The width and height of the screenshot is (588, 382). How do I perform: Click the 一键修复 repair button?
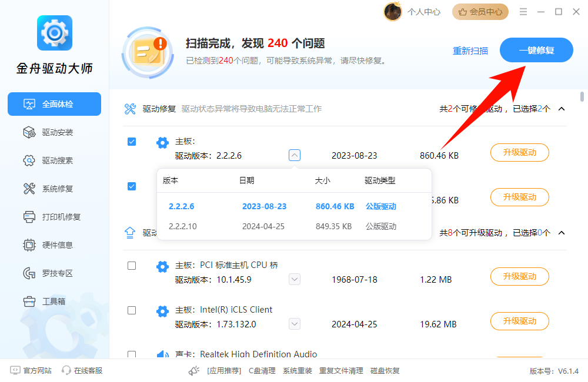(536, 50)
